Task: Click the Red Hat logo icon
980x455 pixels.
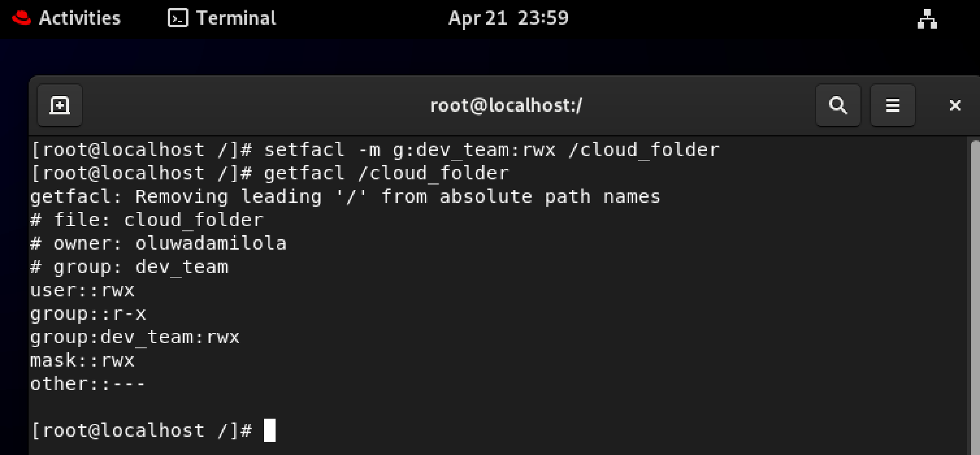Action: click(x=21, y=18)
